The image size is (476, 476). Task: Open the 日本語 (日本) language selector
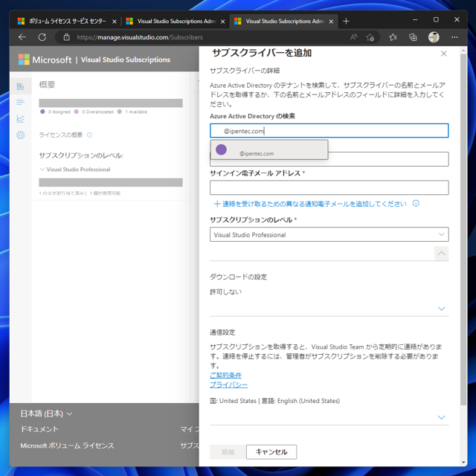click(x=46, y=414)
